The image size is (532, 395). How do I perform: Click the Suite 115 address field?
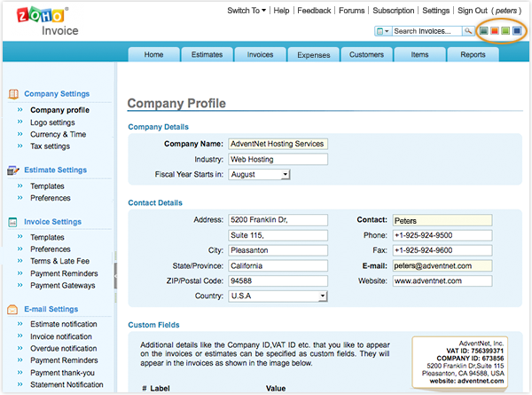pyautogui.click(x=278, y=235)
